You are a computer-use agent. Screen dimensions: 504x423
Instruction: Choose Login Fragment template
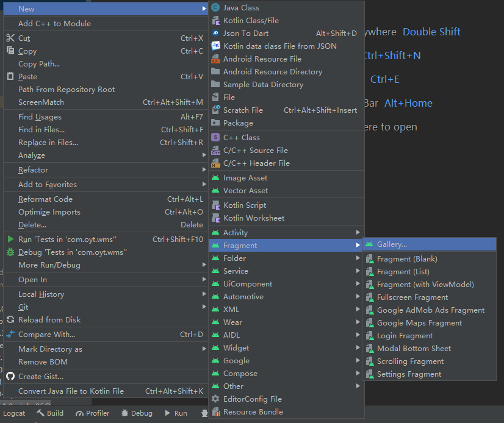430,336
